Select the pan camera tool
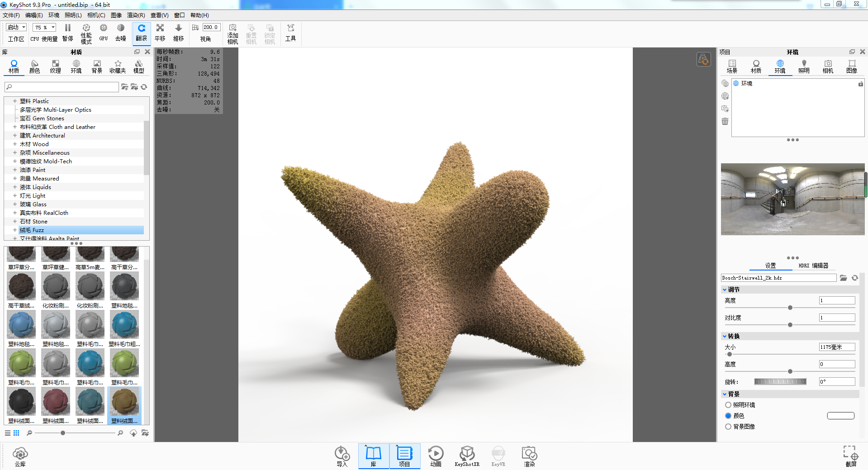The height and width of the screenshot is (470, 868). [160, 33]
